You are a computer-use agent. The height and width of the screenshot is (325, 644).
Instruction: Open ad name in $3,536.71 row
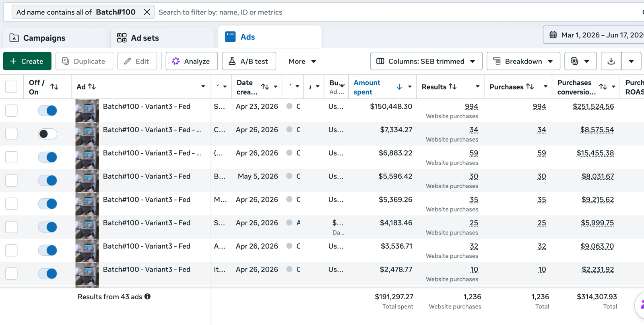click(147, 246)
